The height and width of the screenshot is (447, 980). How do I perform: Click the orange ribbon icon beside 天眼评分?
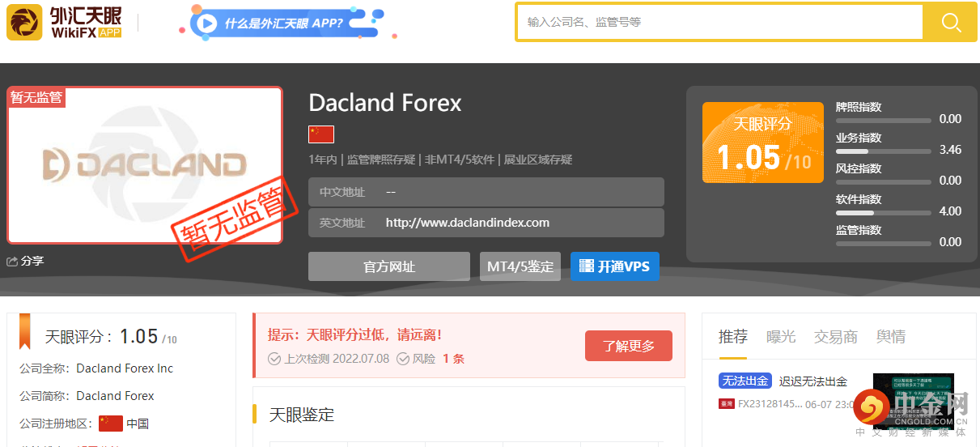[25, 331]
